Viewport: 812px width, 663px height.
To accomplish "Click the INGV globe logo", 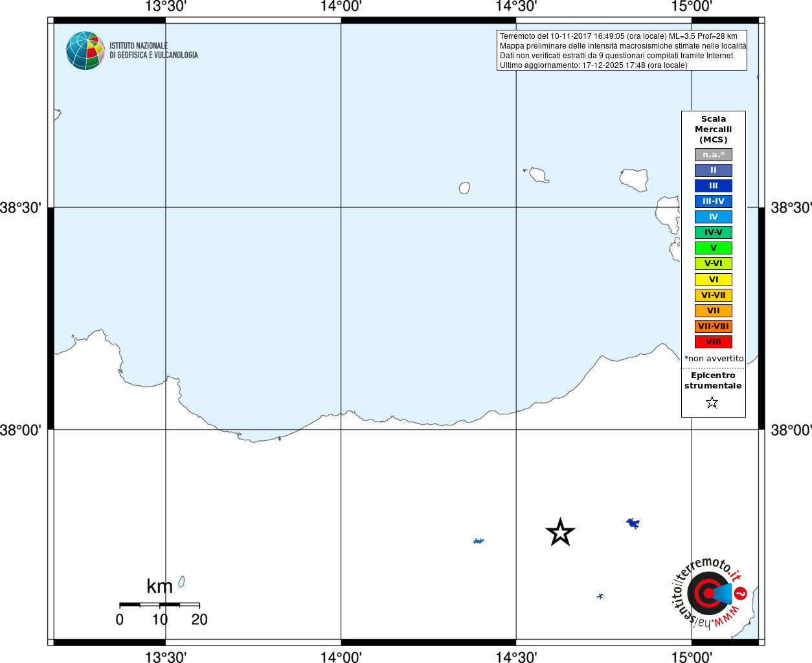I will (x=85, y=51).
